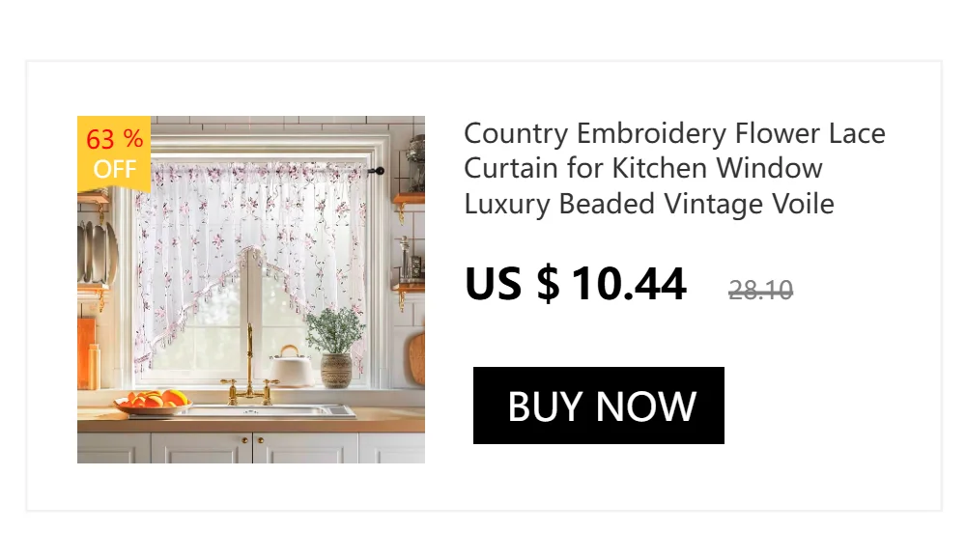Screen dimensions: 966x560
Task: Click the 'Luxury Beaded Vintage Voile' title line
Action: (649, 204)
